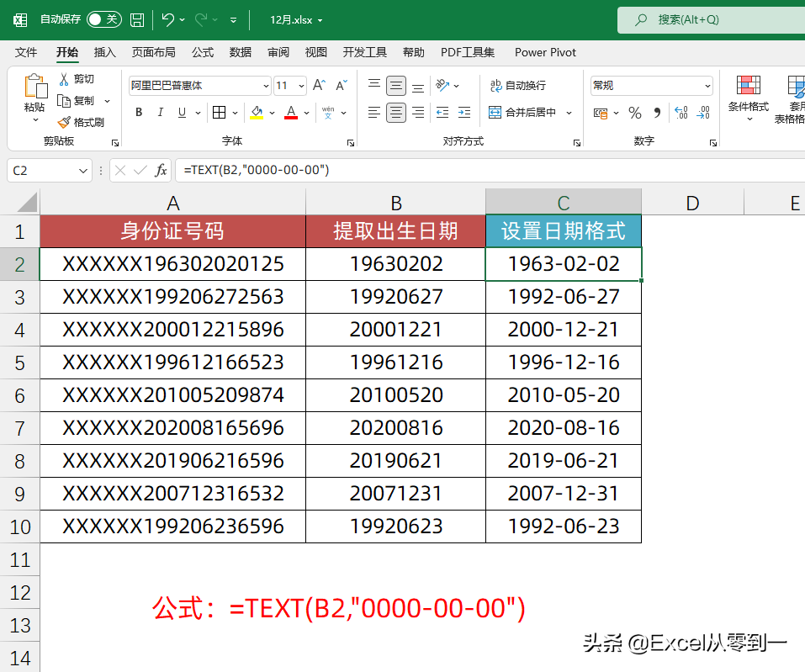Image resolution: width=805 pixels, height=672 pixels.
Task: Click the Select All corner triangle
Action: (x=27, y=202)
